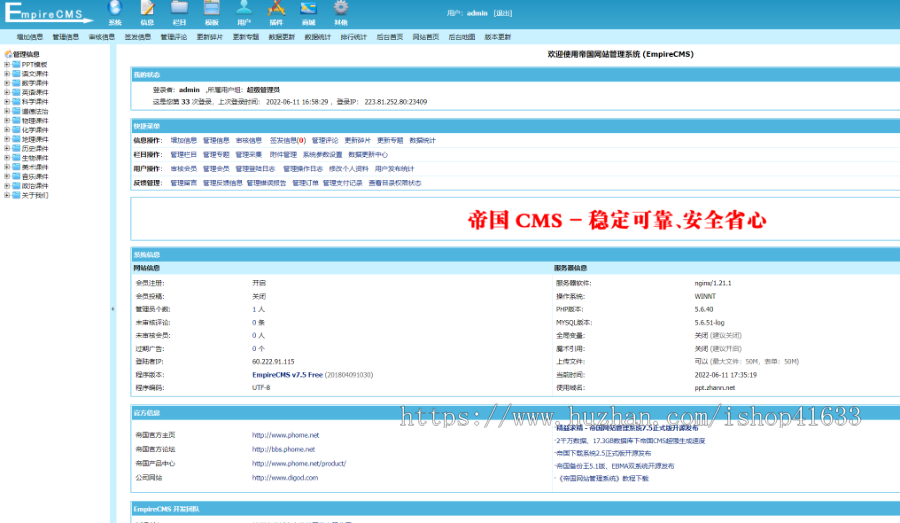Open 管理操作日志 in the quick menu
This screenshot has width=900, height=523.
pyautogui.click(x=303, y=169)
